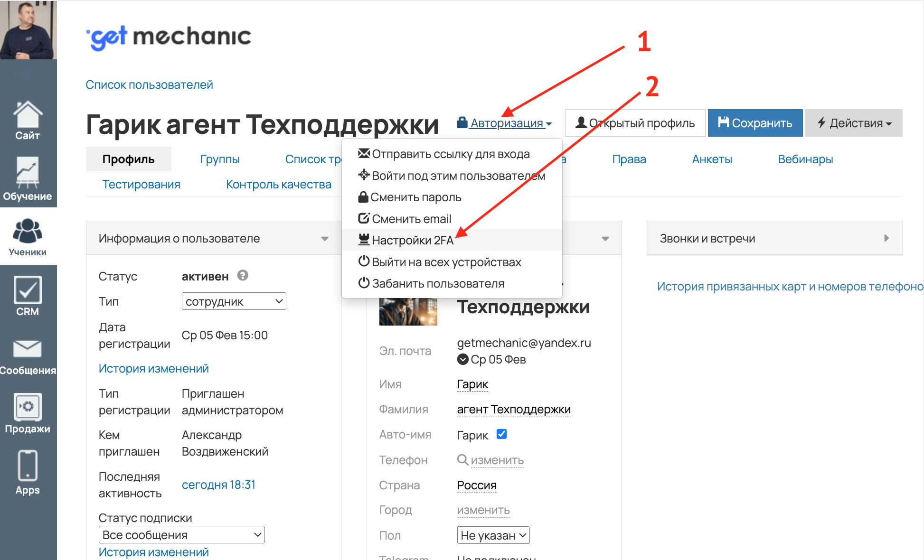Click the Сохранить button
Screen dimensions: 924x560
[755, 123]
